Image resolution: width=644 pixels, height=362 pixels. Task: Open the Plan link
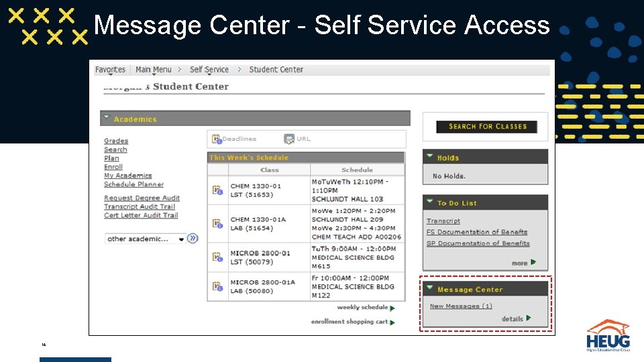tap(111, 158)
